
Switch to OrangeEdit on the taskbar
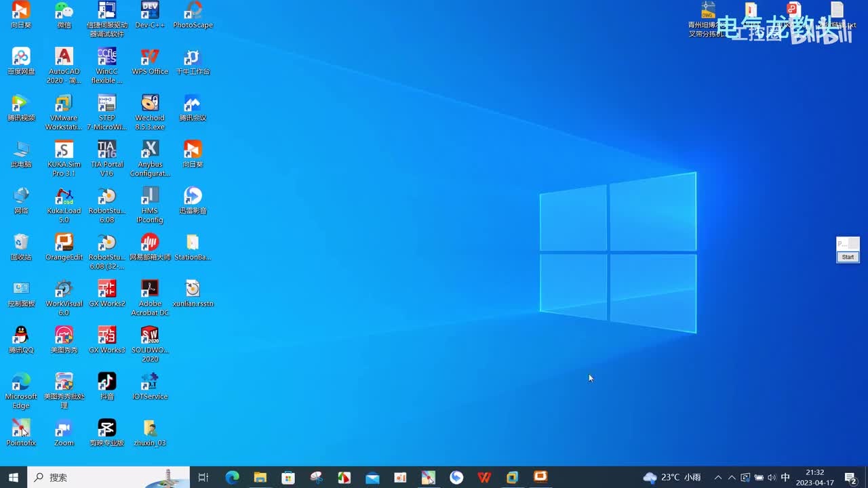click(x=540, y=477)
